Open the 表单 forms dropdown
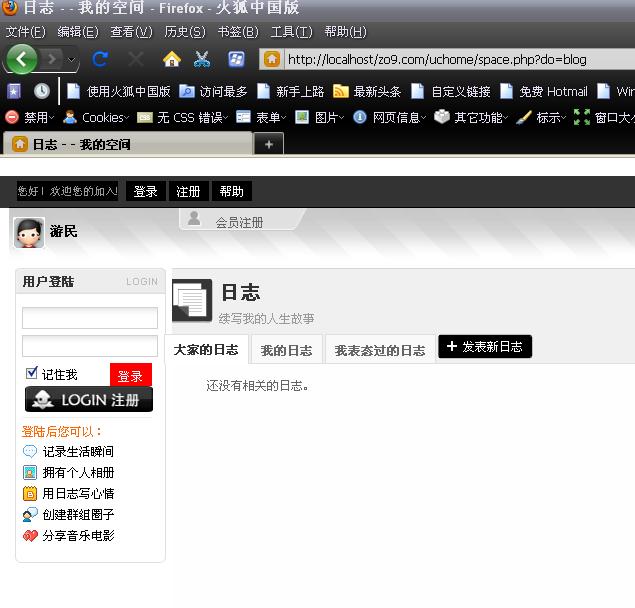The image size is (635, 608). click(x=261, y=117)
